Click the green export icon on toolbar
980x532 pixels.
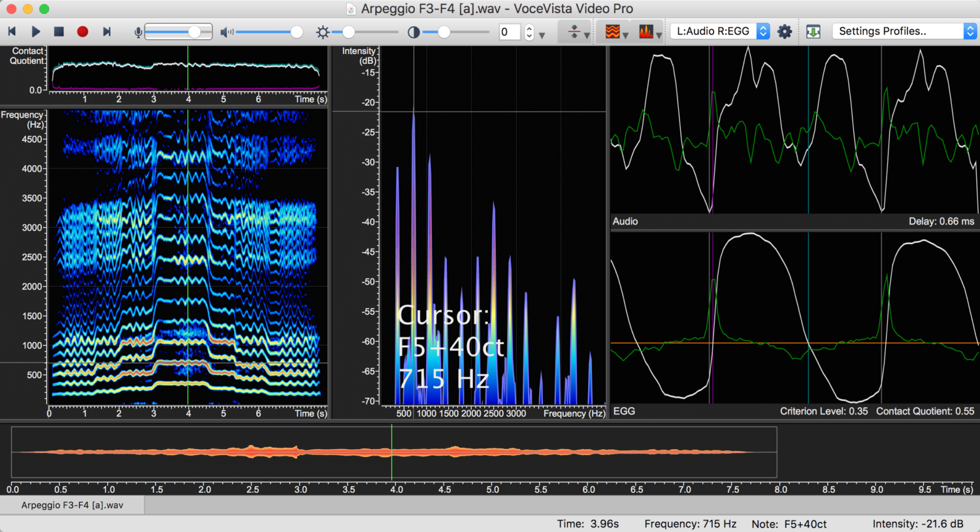pos(813,31)
